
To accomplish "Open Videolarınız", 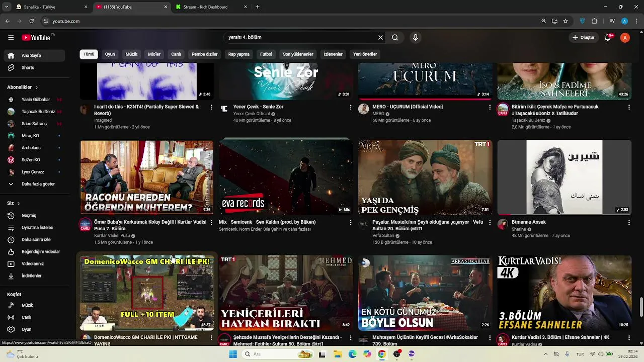I will coord(34,263).
